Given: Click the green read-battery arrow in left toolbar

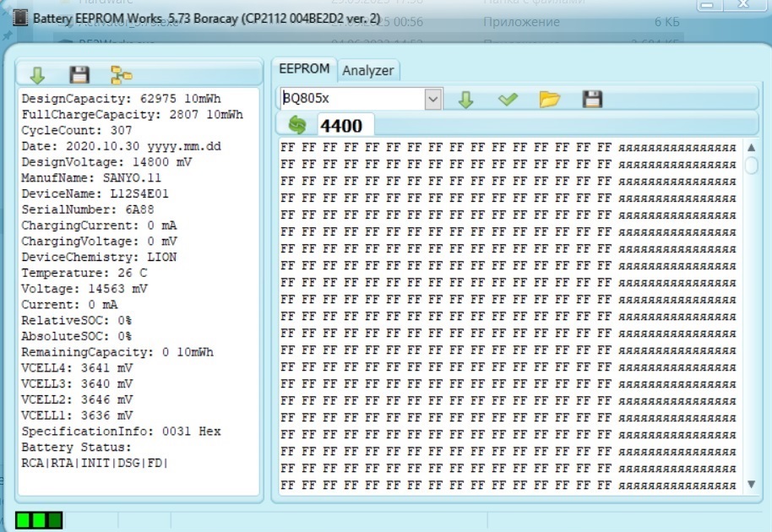Looking at the screenshot, I should coord(37,74).
